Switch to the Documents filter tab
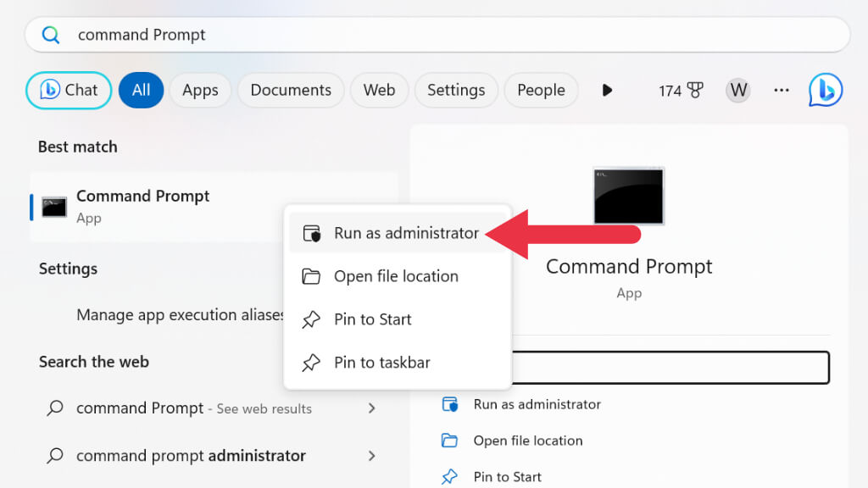The width and height of the screenshot is (868, 488). click(291, 90)
